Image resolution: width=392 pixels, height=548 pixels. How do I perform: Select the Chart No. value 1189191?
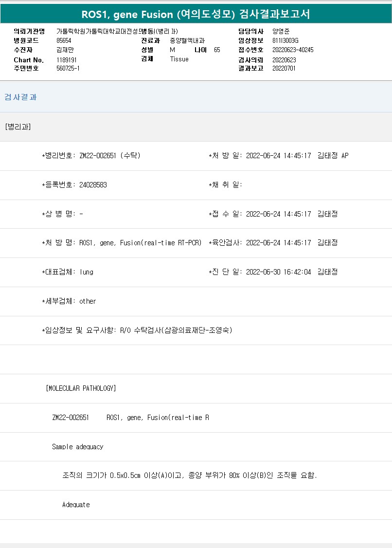[x=67, y=60]
